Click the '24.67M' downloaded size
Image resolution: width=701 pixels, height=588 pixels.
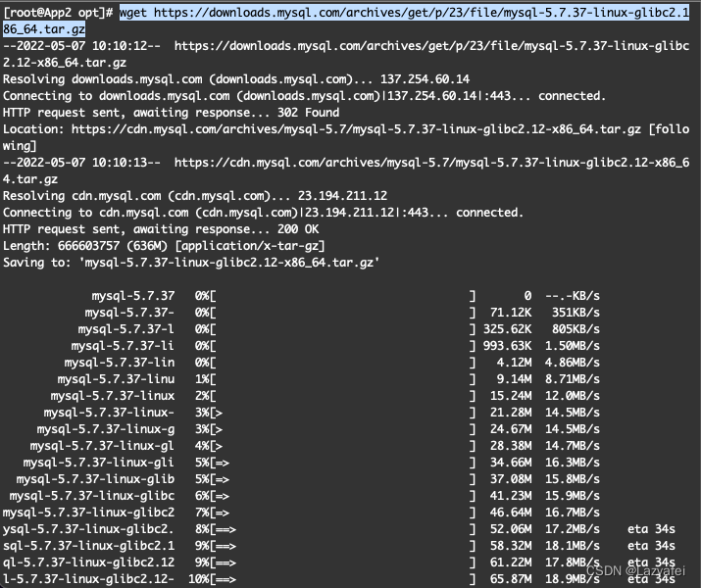click(x=511, y=429)
